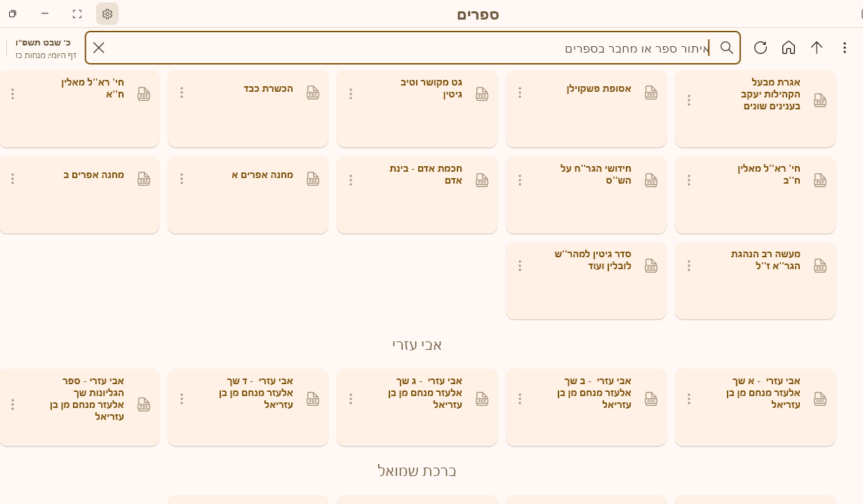Open options menu on אבי עזרי - ד שך

click(x=181, y=397)
